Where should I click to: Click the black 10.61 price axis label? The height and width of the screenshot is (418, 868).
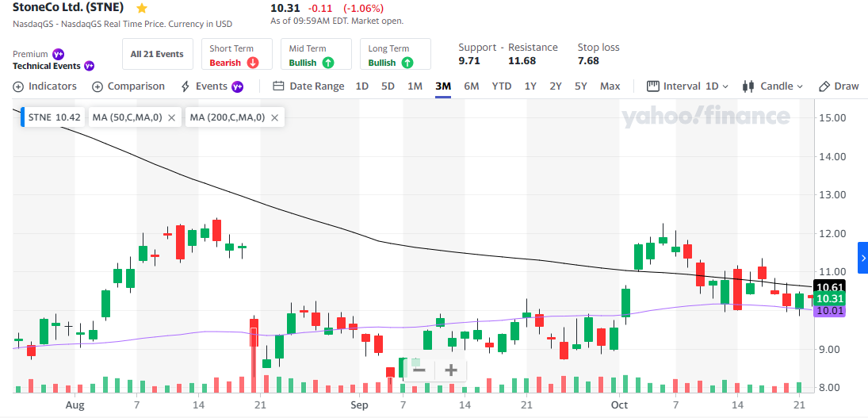tap(828, 287)
